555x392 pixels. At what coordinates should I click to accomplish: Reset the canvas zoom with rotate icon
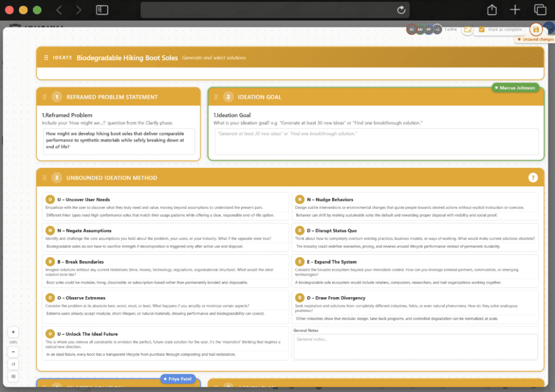(x=13, y=364)
